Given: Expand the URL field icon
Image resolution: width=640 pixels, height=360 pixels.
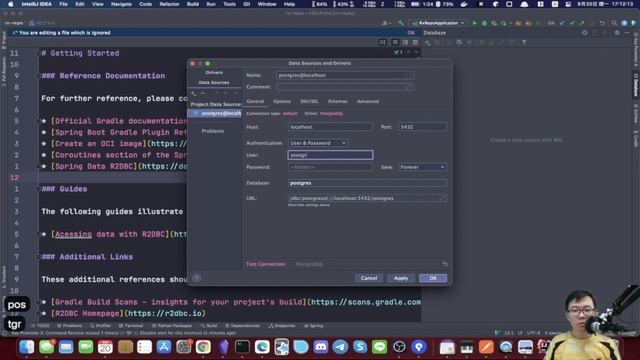Looking at the screenshot, I should [x=442, y=198].
